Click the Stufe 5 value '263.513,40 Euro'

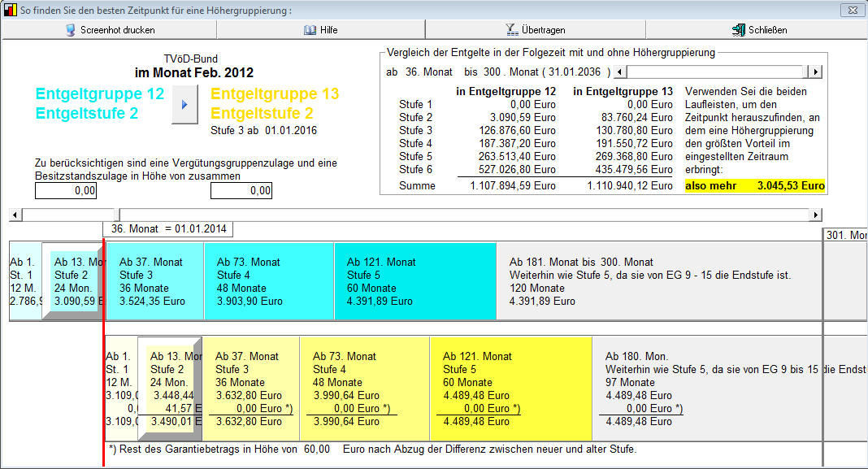tap(517, 156)
